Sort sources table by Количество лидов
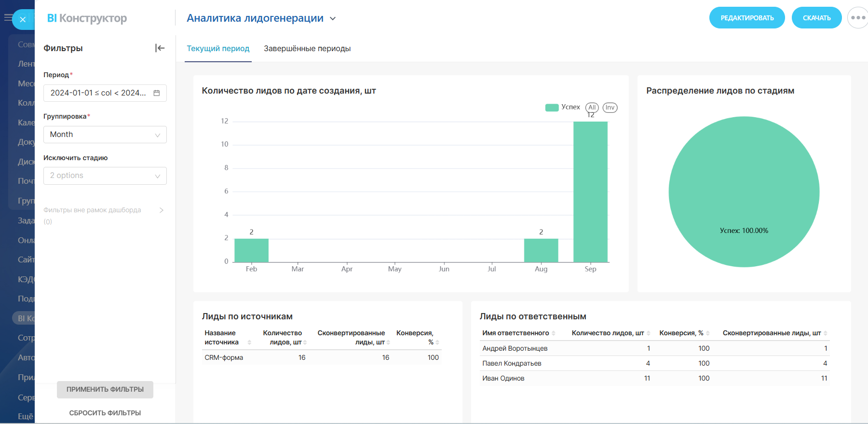 305,342
